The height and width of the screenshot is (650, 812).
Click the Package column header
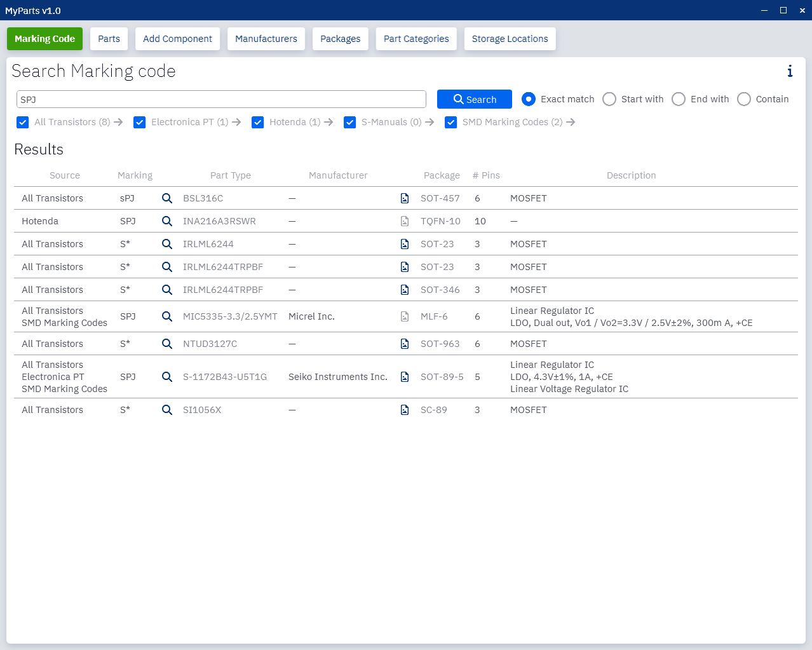click(x=442, y=175)
